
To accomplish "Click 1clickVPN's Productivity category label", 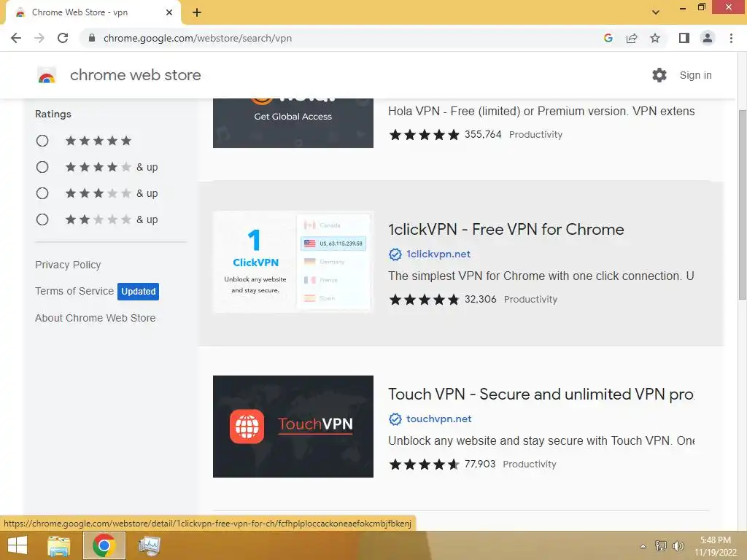I will [x=531, y=300].
